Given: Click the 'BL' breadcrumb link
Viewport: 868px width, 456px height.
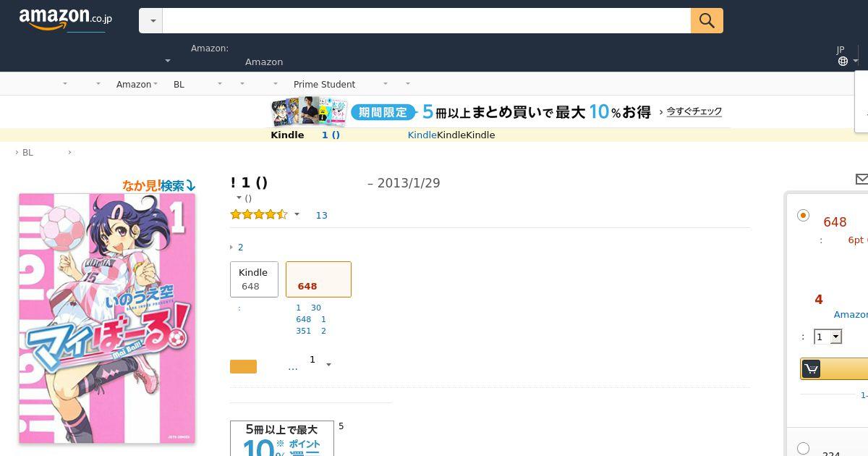Looking at the screenshot, I should click(x=27, y=152).
